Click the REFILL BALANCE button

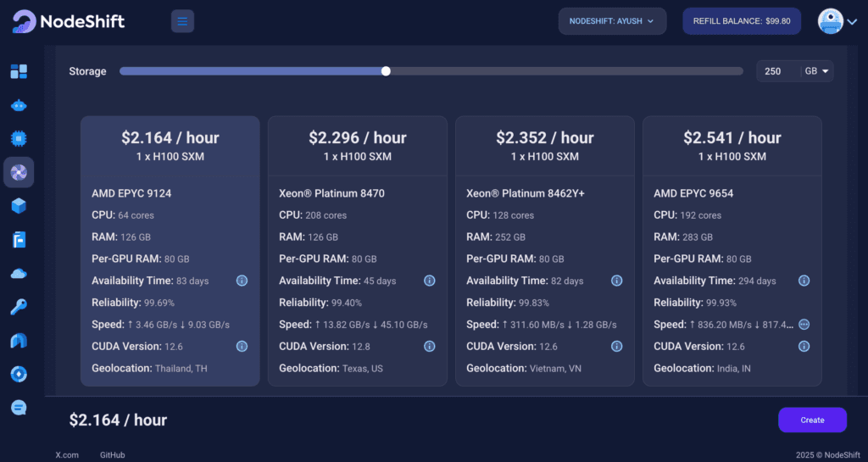click(742, 21)
